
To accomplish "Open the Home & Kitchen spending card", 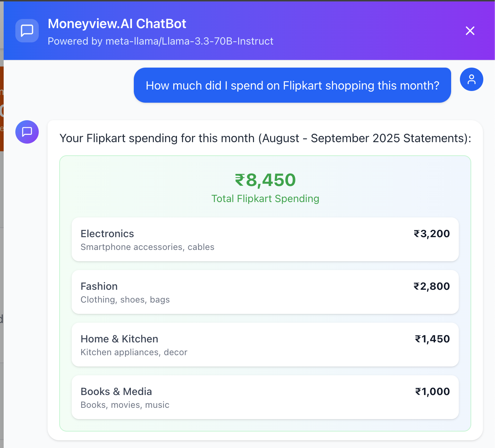I will [x=265, y=345].
